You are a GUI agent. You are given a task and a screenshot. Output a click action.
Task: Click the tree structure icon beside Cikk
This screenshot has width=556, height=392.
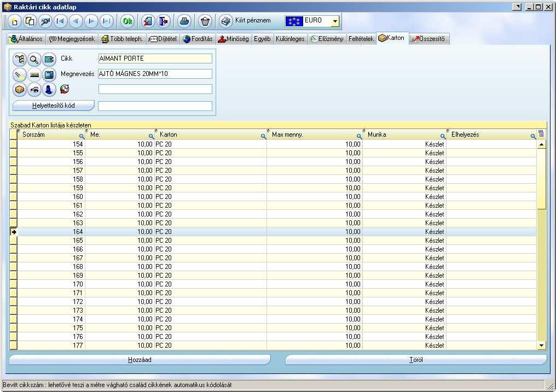pyautogui.click(x=20, y=59)
